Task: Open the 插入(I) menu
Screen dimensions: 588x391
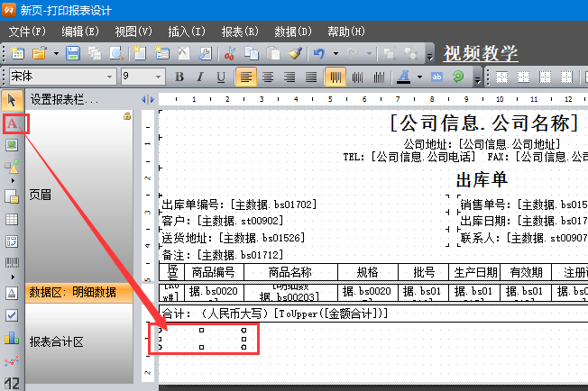Action: coord(187,31)
